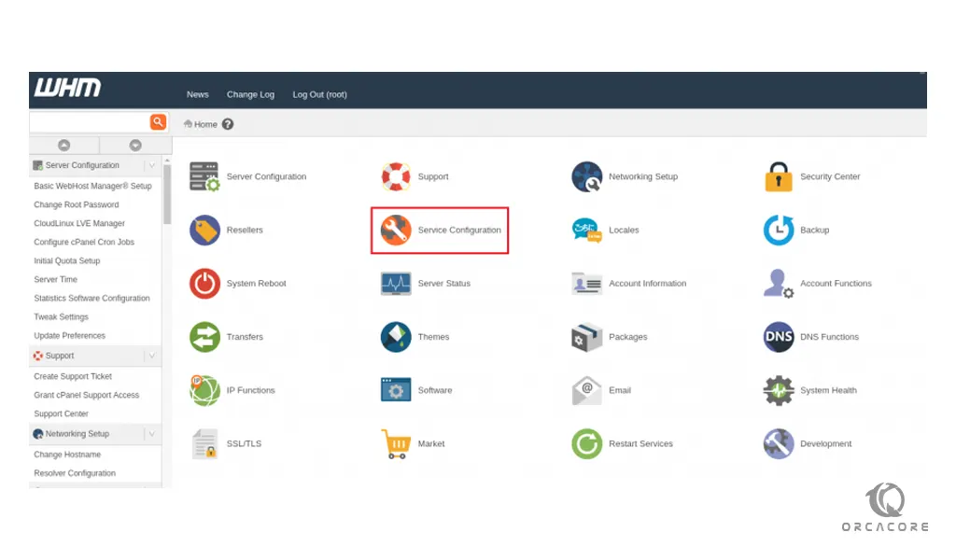Open the Change Log menu item
The height and width of the screenshot is (560, 956).
click(250, 94)
